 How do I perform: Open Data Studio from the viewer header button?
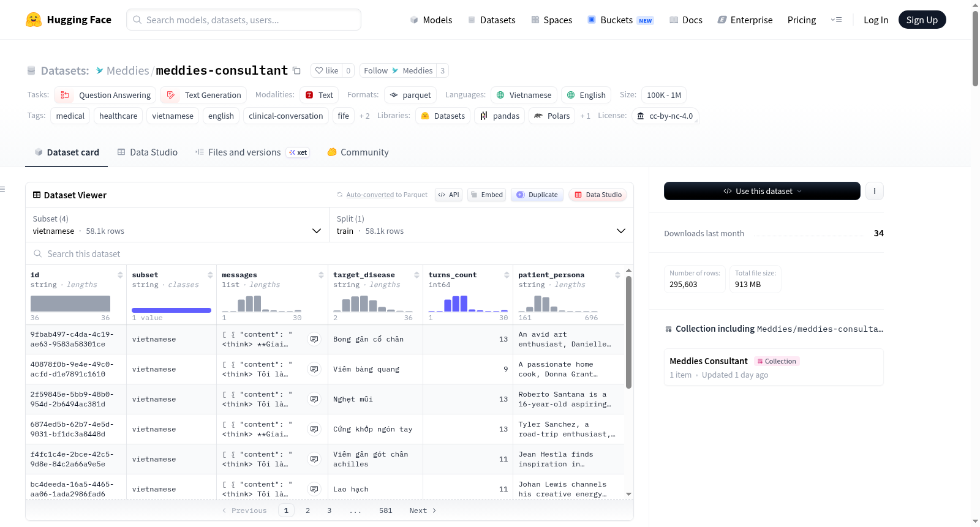pos(598,195)
